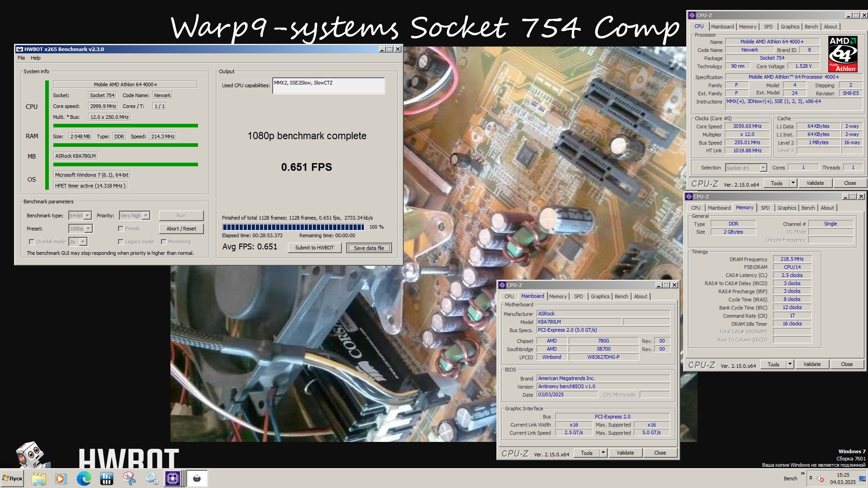Click Validate in CPU-Z Memory window
The width and height of the screenshot is (868, 488).
(812, 364)
